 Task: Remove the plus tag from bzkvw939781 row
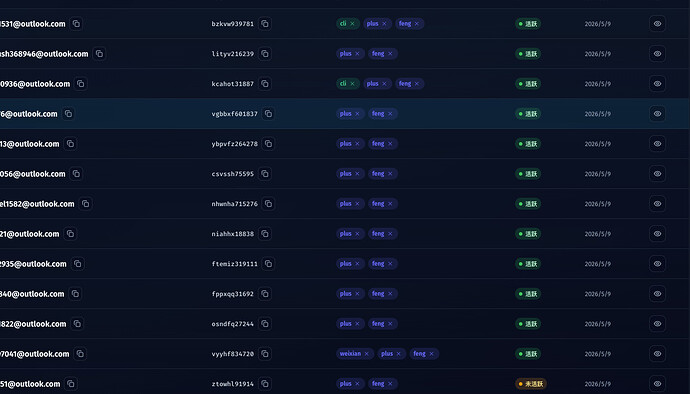384,24
